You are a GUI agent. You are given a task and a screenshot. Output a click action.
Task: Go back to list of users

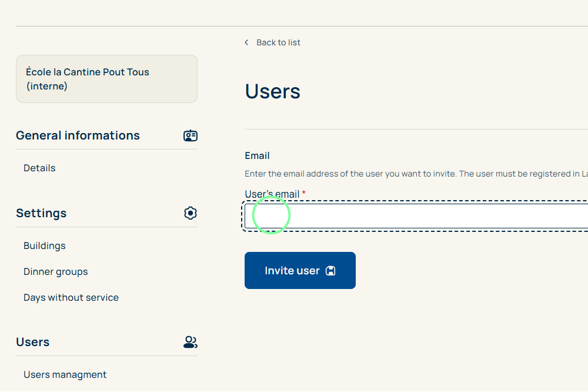click(278, 42)
